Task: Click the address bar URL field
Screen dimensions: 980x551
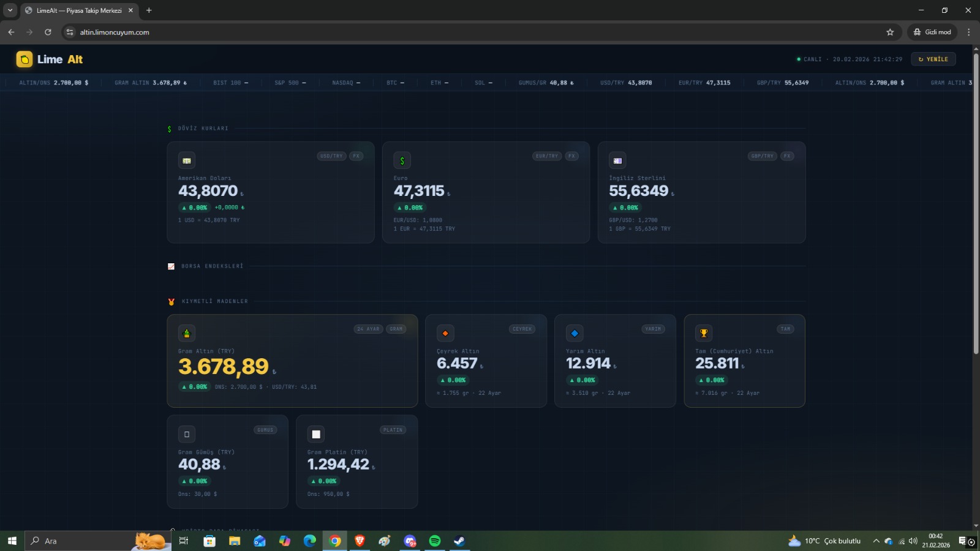Action: click(429, 32)
